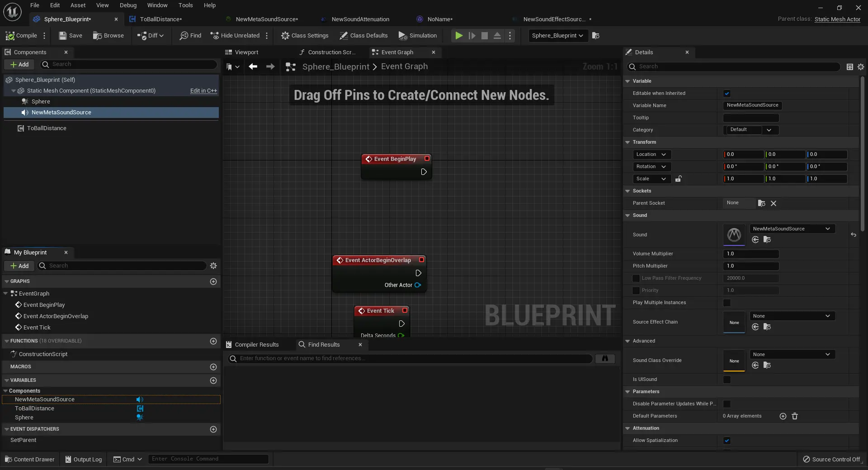Save the blueprint with Save icon

(71, 36)
